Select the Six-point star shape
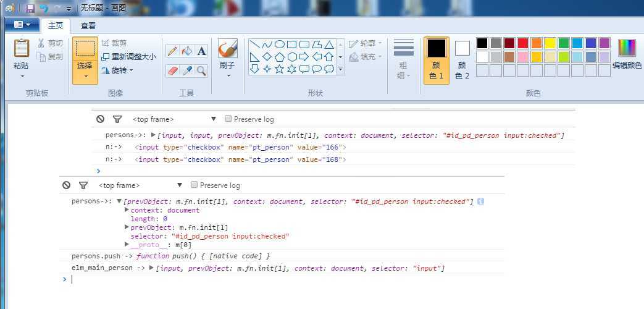Screen dimensions: 644x309 click(x=291, y=69)
